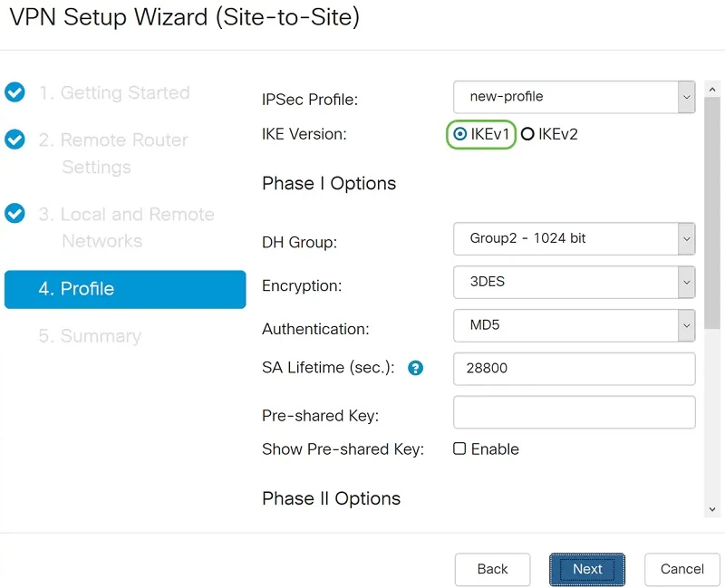
Task: Expand the Authentication dropdown showing MD5
Action: point(574,325)
